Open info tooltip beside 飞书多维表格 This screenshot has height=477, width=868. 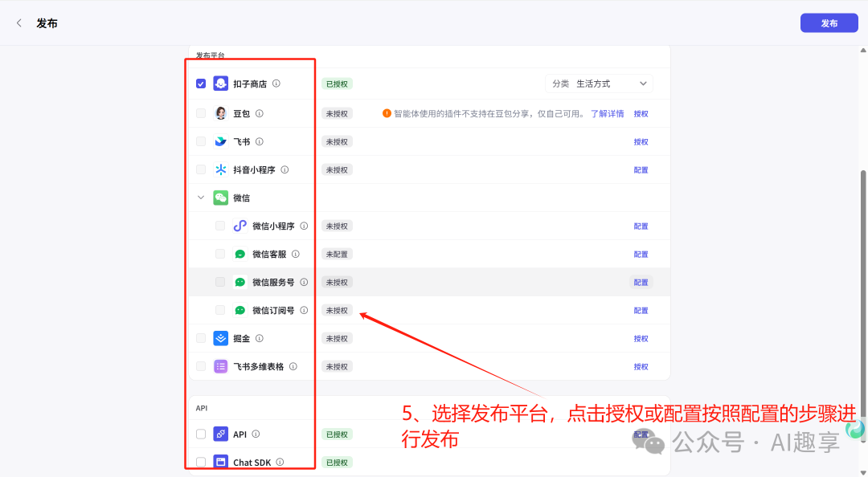[x=293, y=366]
